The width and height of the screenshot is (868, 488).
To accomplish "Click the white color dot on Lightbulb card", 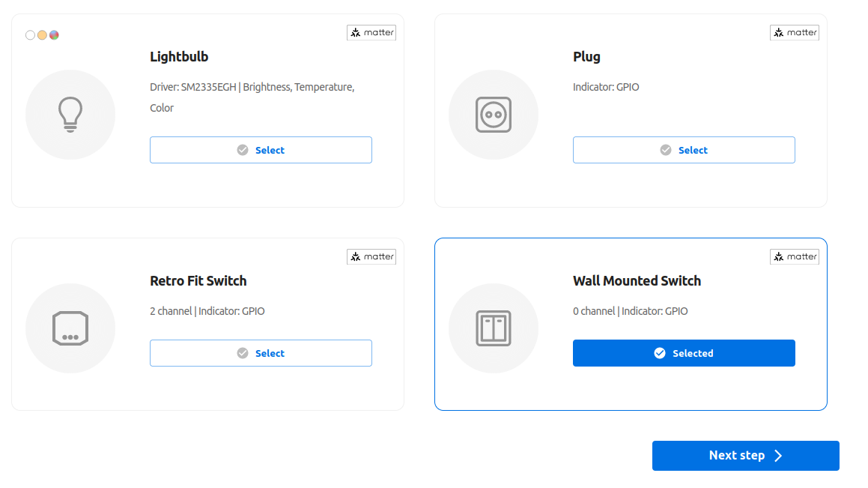I will tap(31, 35).
